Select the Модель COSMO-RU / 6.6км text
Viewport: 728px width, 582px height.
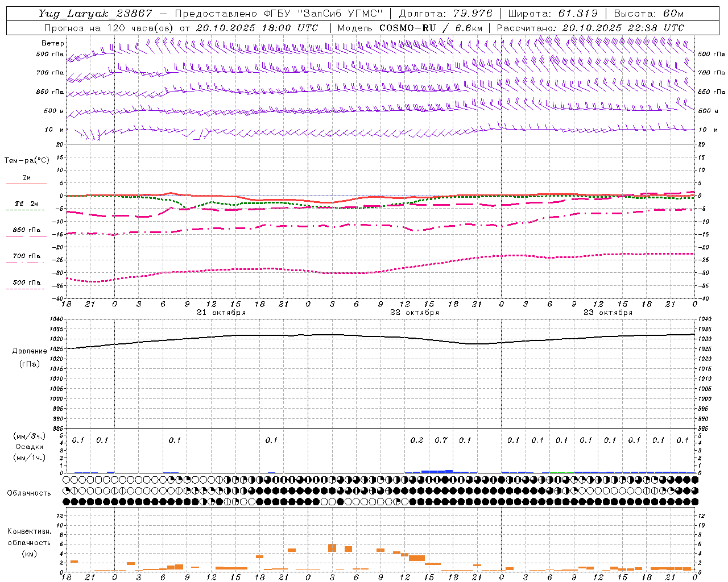tap(410, 28)
